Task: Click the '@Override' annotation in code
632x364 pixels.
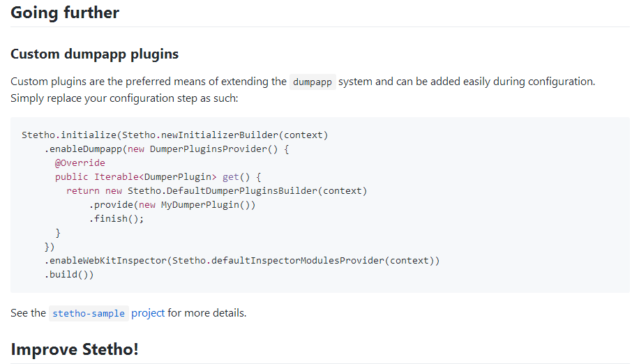Action: click(80, 163)
